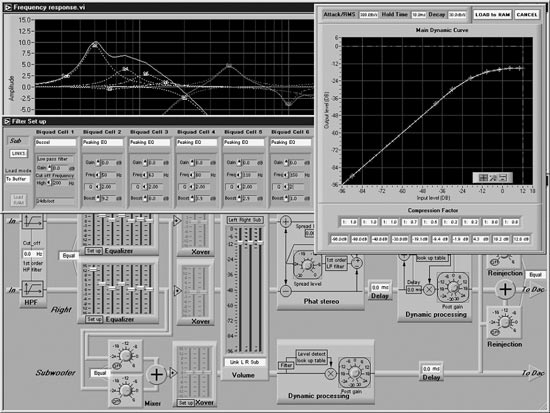This screenshot has width=550, height=413.
Task: Click the Mixer summing plus icon
Action: pyautogui.click(x=156, y=375)
